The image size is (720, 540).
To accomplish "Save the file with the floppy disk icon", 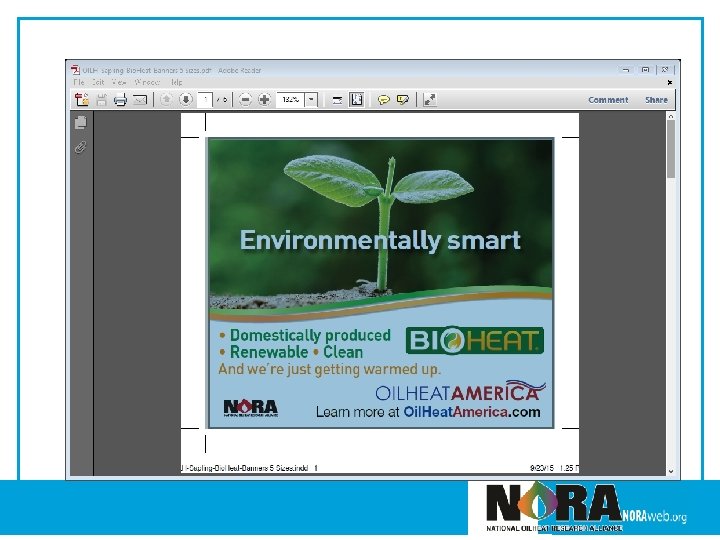I will [101, 99].
